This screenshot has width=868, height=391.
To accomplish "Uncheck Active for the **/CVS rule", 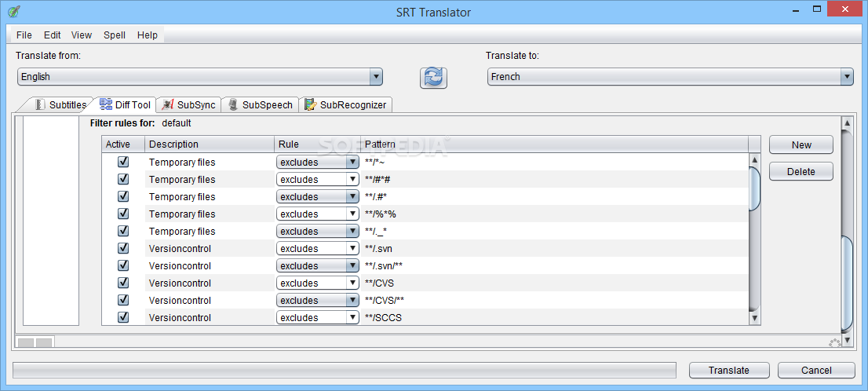I will (123, 283).
